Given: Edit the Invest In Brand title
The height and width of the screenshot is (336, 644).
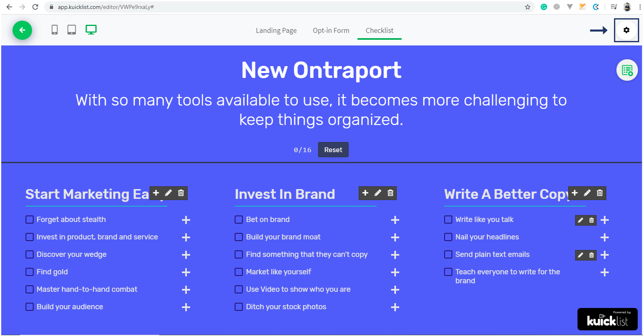Looking at the screenshot, I should click(x=378, y=193).
